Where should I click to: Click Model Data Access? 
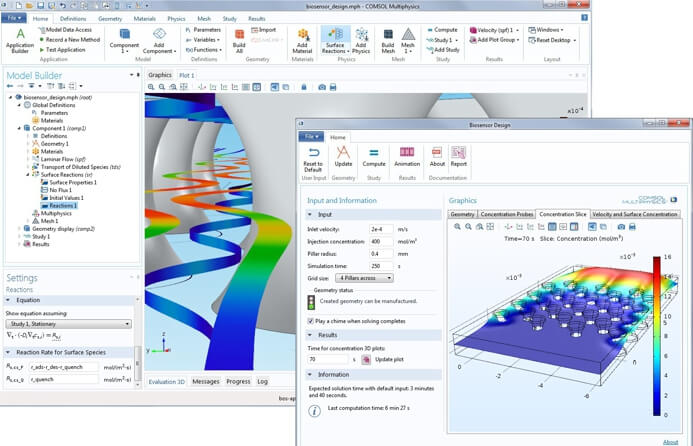(x=65, y=30)
